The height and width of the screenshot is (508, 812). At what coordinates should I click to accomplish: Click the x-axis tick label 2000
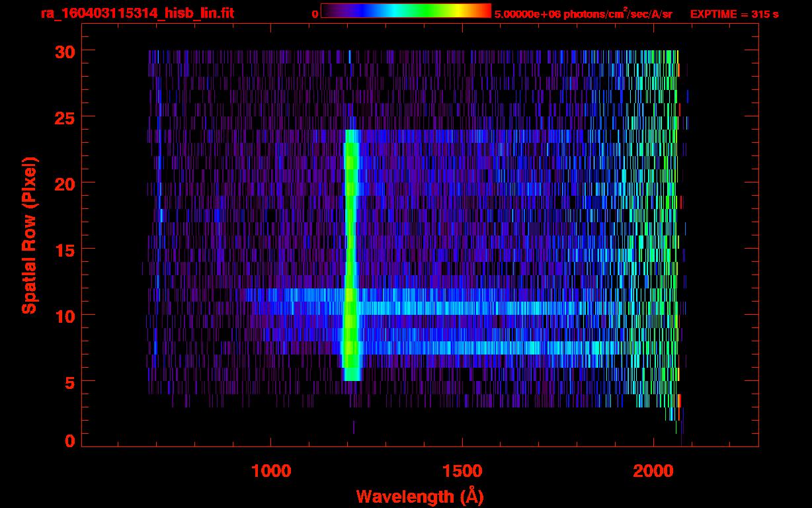click(x=653, y=470)
